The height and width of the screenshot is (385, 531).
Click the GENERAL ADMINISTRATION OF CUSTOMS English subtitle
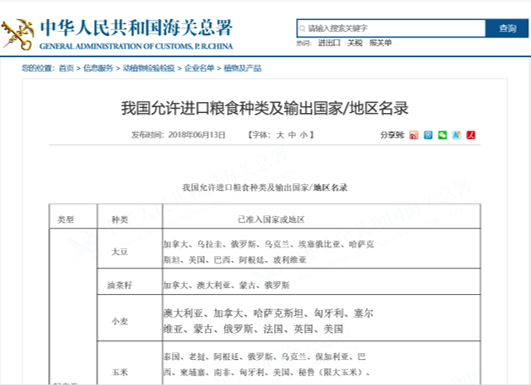(136, 46)
